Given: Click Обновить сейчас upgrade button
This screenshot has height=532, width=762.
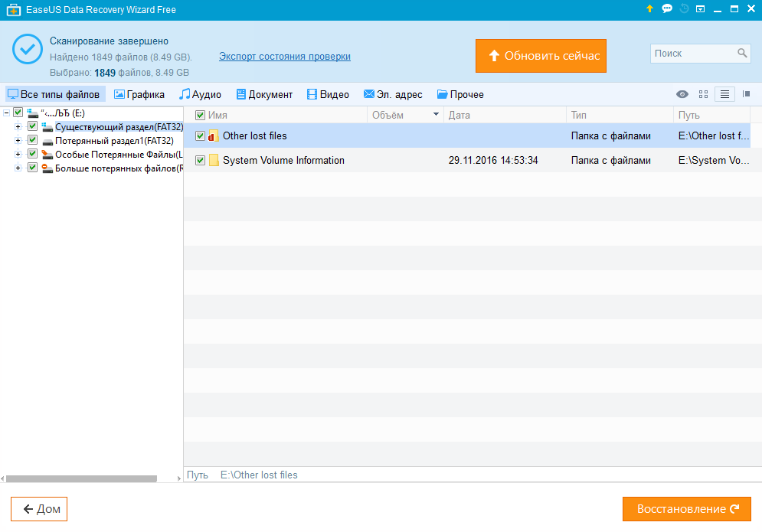Looking at the screenshot, I should [541, 56].
